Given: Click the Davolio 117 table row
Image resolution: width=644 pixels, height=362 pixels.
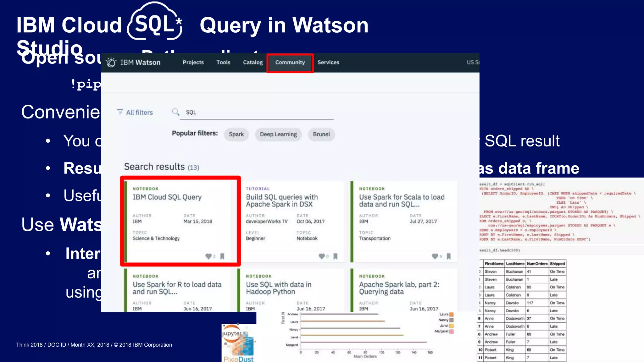Looking at the screenshot, I should [x=522, y=303].
